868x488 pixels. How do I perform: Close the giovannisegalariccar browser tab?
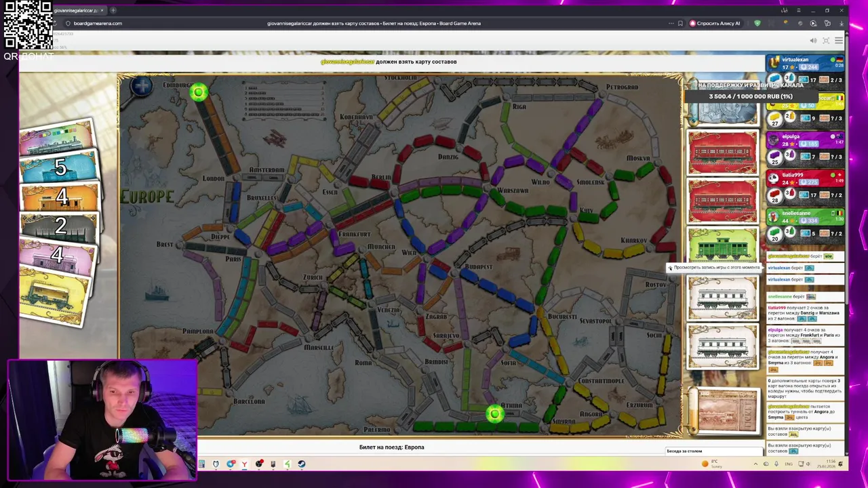click(102, 10)
